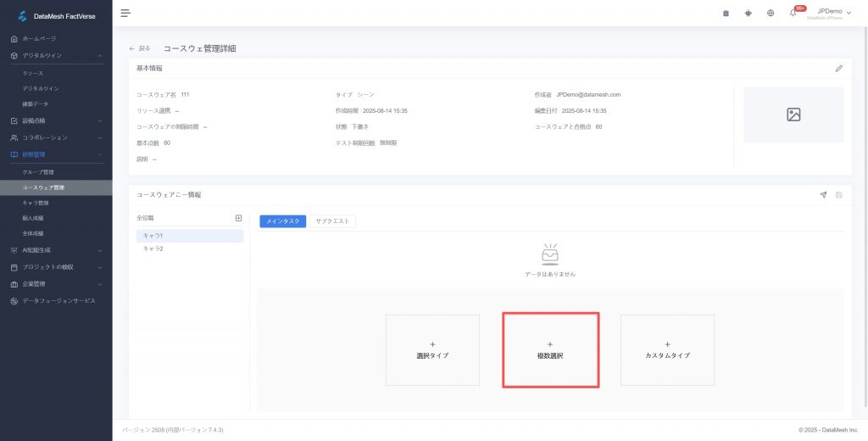Click the paper plane publish icon
This screenshot has width=868, height=441.
[823, 195]
